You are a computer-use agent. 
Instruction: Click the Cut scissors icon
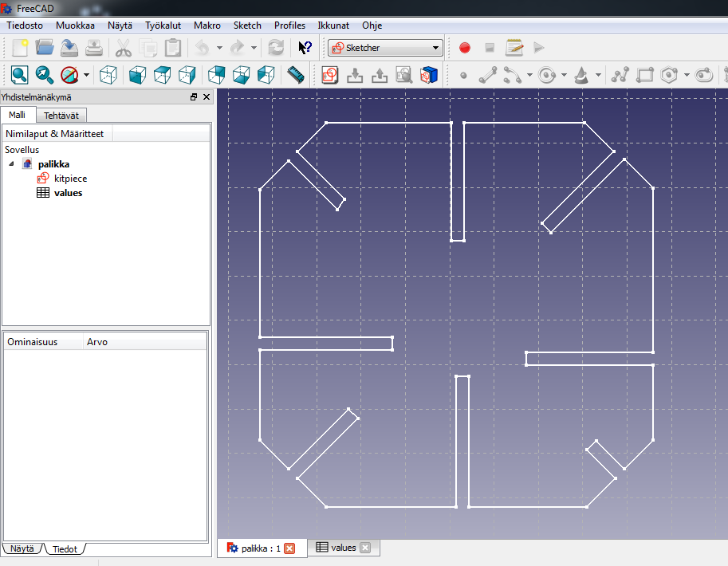click(x=123, y=48)
